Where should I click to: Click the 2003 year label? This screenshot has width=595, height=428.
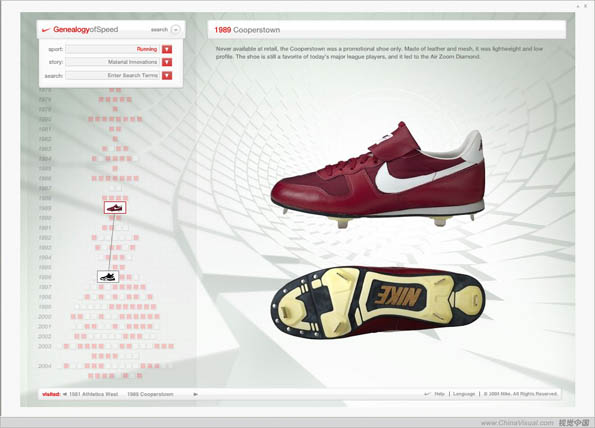pos(44,346)
